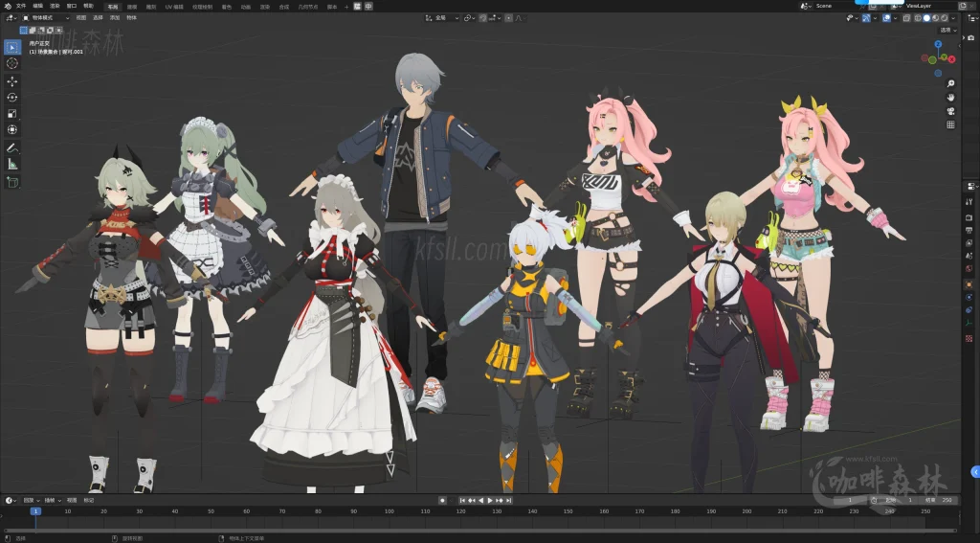Expand the sidebar using the blue arrow tab
980x543 pixels.
[975, 471]
